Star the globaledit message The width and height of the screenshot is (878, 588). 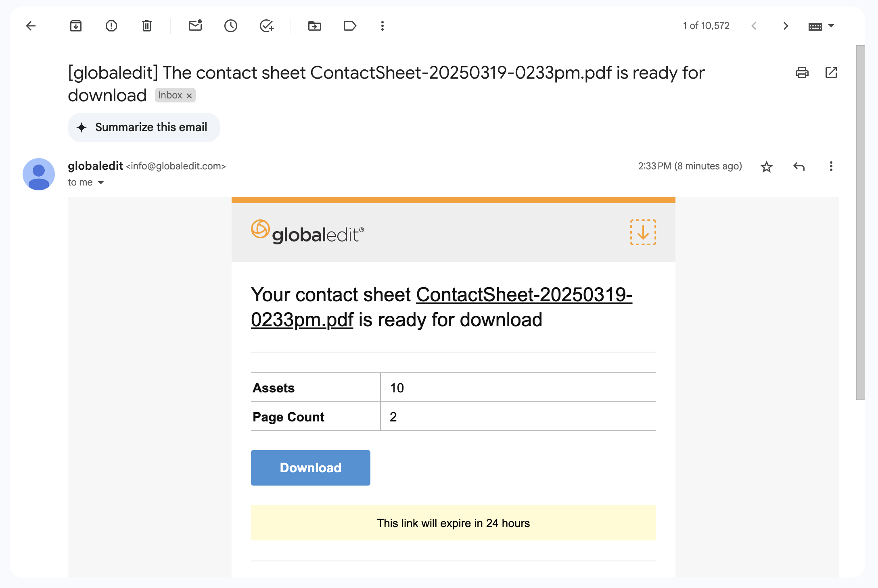pyautogui.click(x=767, y=167)
